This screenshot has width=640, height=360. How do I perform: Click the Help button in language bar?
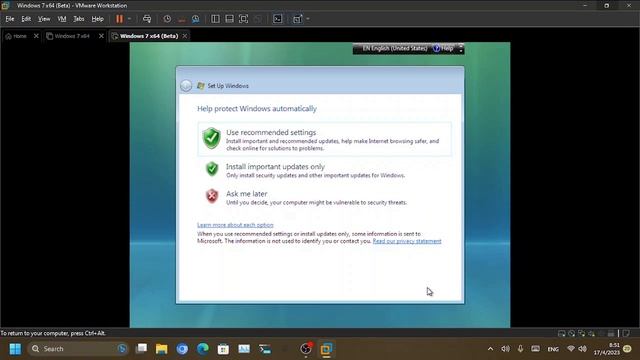click(x=444, y=49)
